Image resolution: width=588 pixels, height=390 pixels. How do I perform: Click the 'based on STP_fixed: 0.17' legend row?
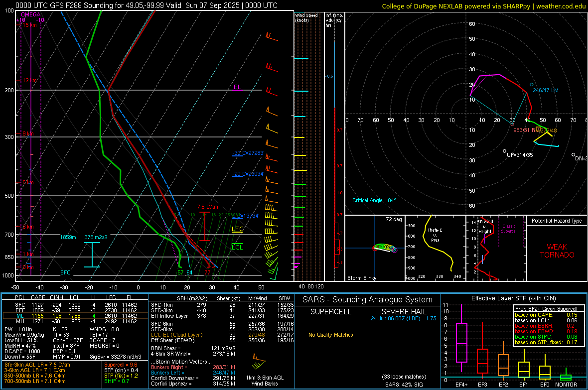(x=546, y=342)
